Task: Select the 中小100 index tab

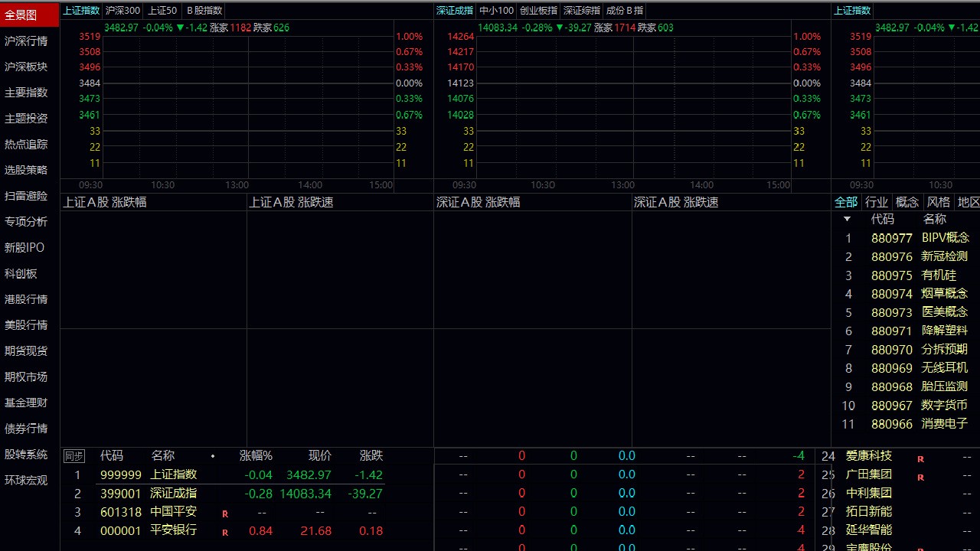Action: (x=496, y=11)
